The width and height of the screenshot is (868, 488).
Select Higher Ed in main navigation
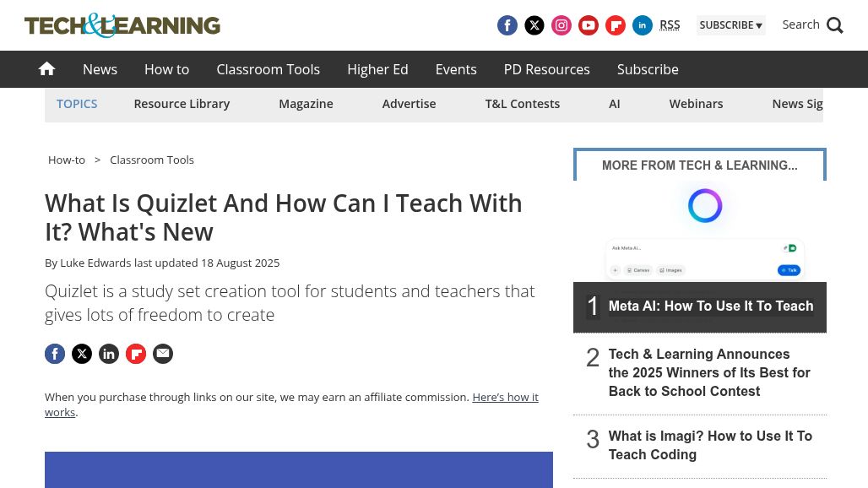point(377,69)
